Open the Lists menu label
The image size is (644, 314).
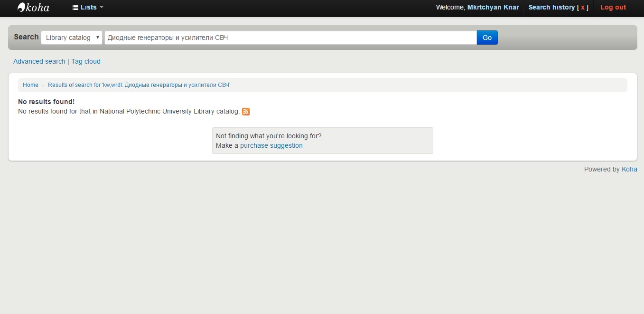click(88, 8)
